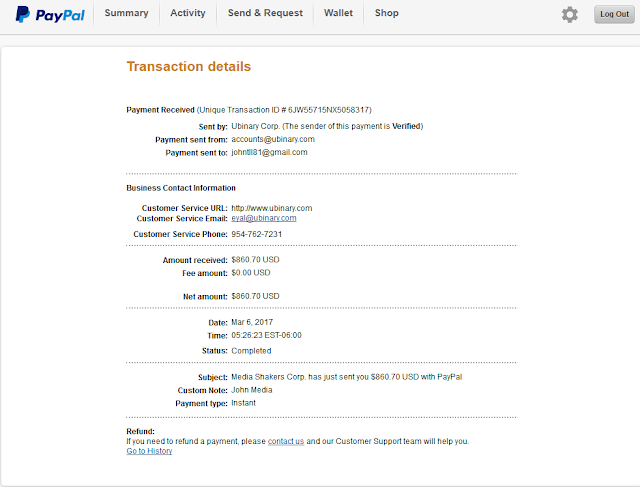Click the Amount received $860.70 USD value
The image size is (640, 487).
pyautogui.click(x=255, y=260)
